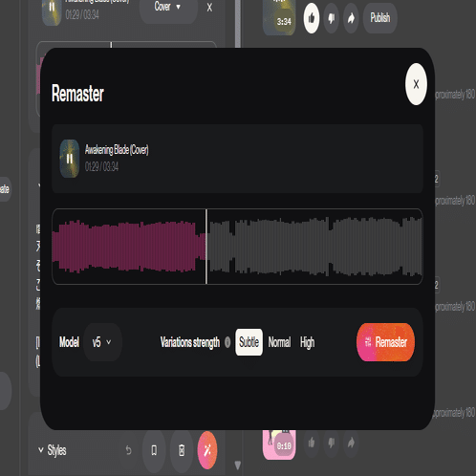
Task: Like the song with thumbs up icon
Action: 312,18
